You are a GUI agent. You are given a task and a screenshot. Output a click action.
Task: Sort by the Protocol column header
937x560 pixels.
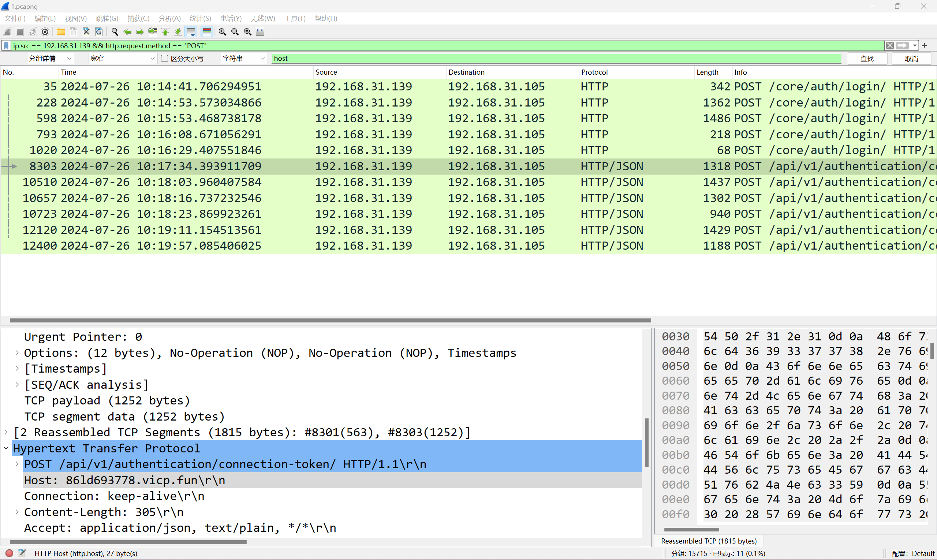coord(636,72)
